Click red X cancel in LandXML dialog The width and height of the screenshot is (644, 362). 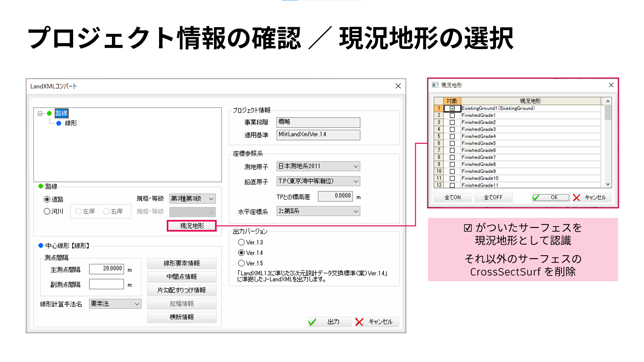tap(359, 322)
